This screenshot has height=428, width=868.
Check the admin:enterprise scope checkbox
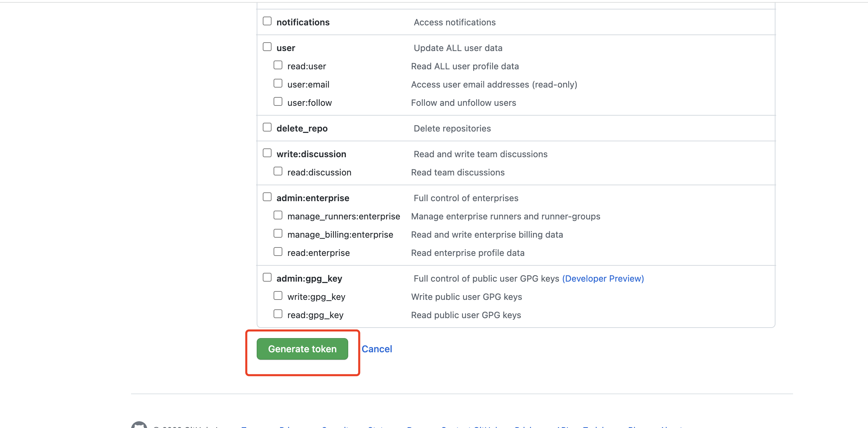(x=267, y=197)
